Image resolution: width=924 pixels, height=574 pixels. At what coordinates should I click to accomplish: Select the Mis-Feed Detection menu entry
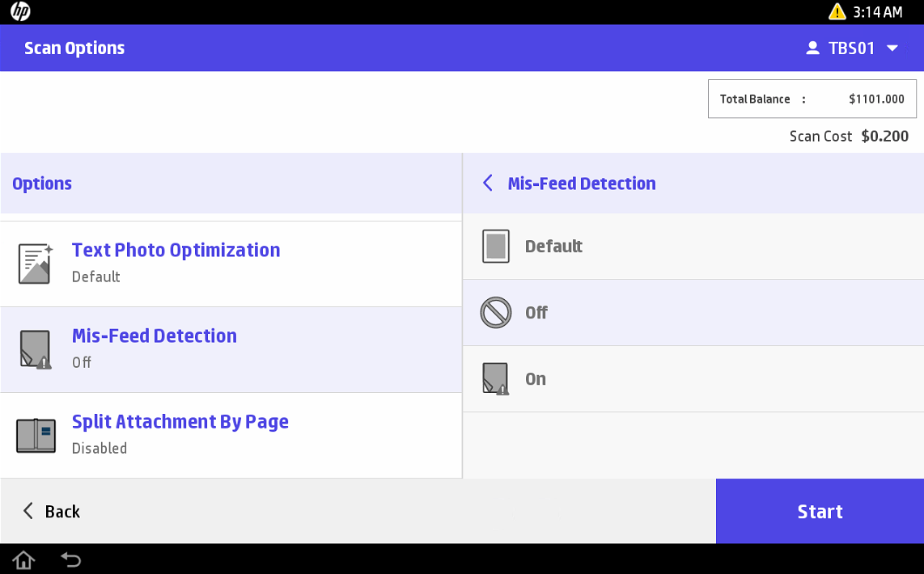[x=154, y=336]
